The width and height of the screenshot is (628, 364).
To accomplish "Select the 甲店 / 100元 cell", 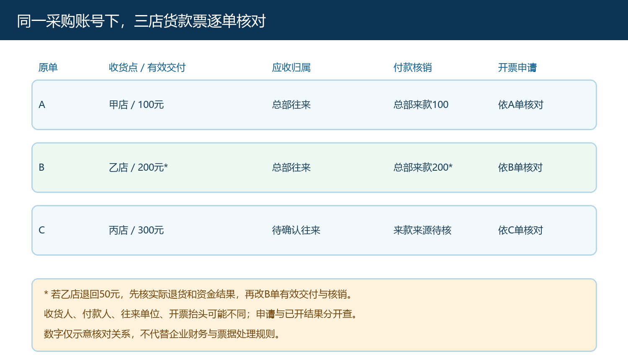I will pyautogui.click(x=136, y=105).
